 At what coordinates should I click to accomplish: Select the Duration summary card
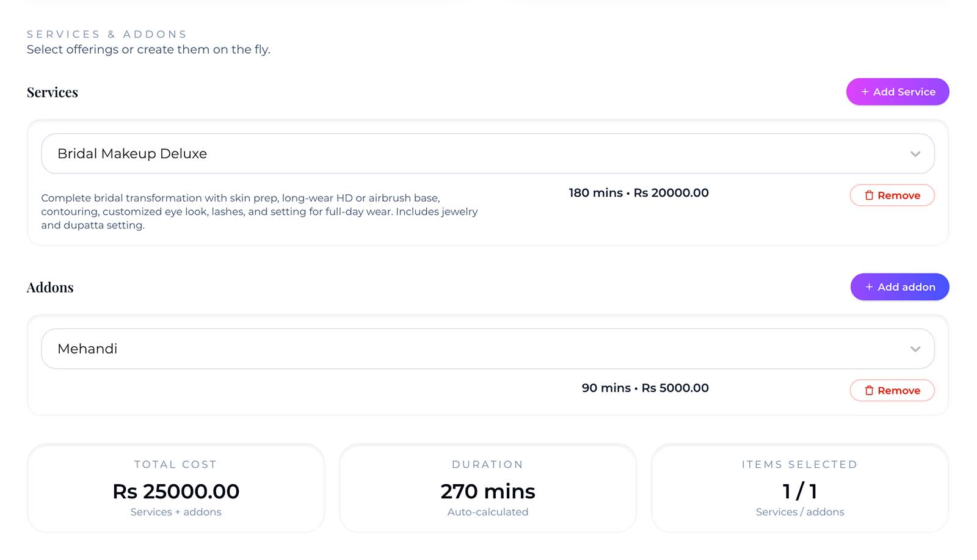[x=487, y=489]
